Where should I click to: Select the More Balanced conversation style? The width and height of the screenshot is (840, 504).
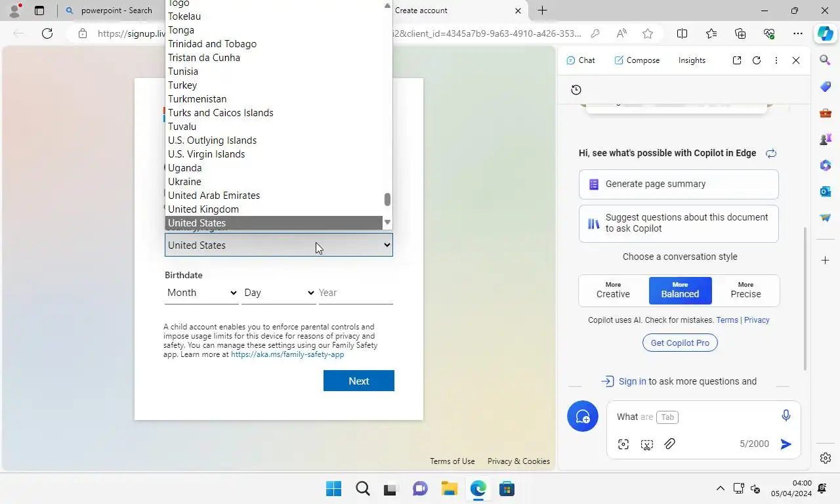point(680,290)
